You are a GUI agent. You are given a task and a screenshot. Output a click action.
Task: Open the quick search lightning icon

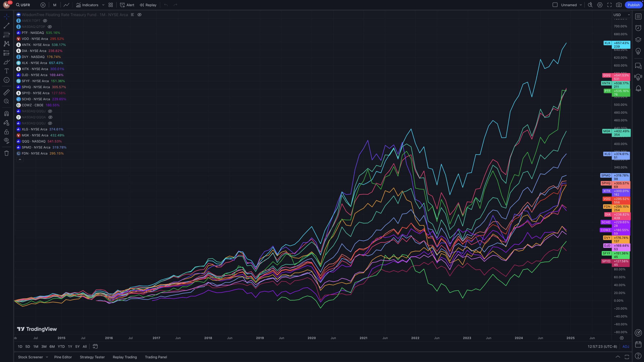pos(590,5)
